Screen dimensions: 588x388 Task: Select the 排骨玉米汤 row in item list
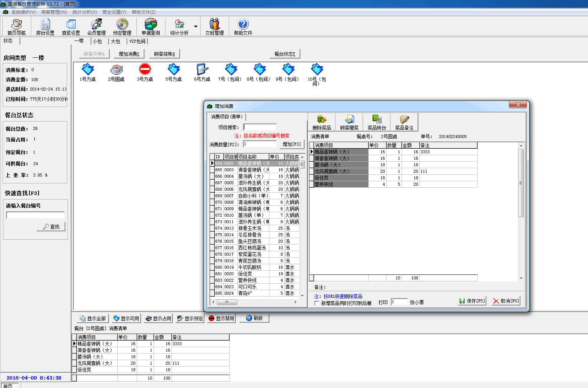[250, 228]
